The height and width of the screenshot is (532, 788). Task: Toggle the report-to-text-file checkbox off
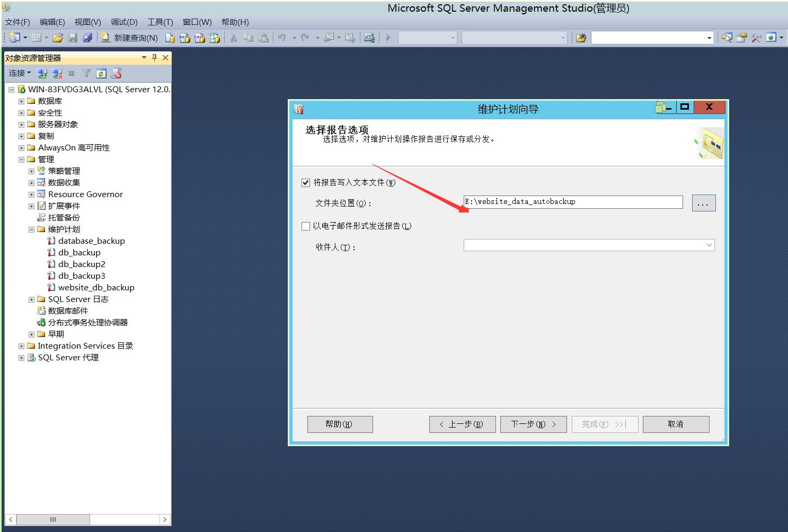(x=306, y=182)
